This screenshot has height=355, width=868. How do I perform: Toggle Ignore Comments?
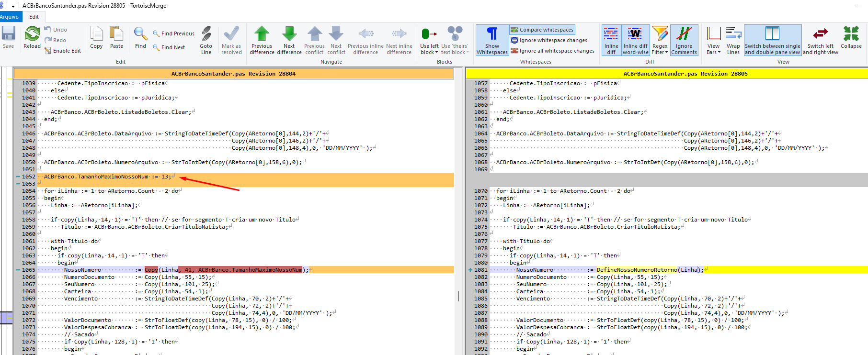[x=684, y=40]
